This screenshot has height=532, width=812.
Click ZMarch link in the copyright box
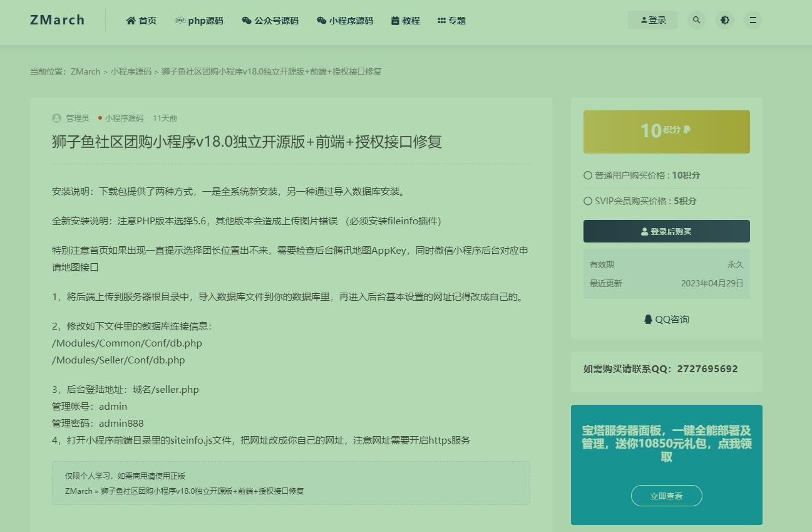[78, 491]
